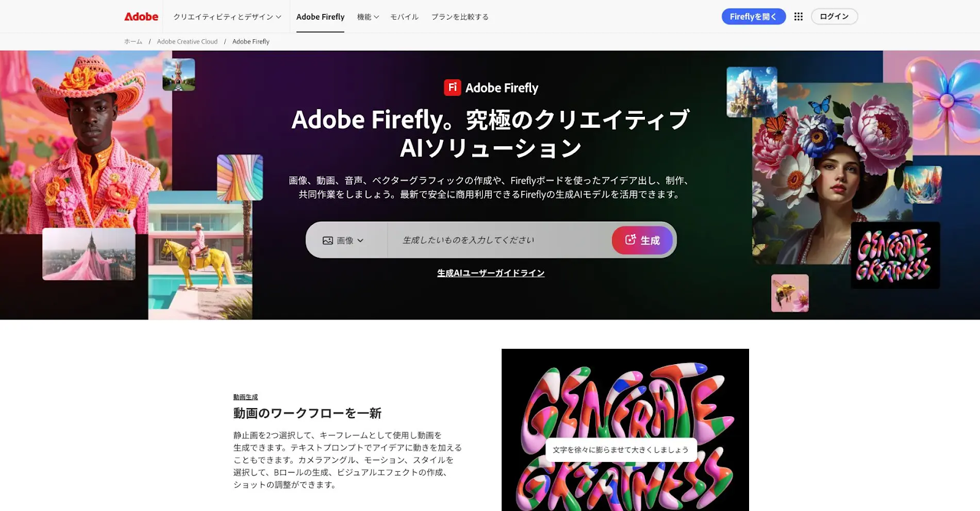Viewport: 980px width, 511px height.
Task: Click the image icon in prompt bar
Action: (x=328, y=241)
